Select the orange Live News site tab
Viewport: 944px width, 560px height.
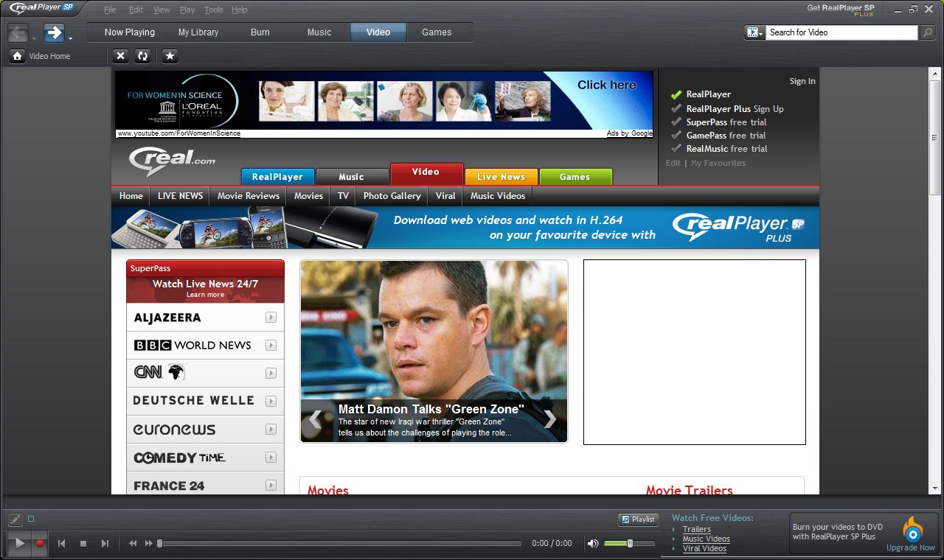click(501, 177)
